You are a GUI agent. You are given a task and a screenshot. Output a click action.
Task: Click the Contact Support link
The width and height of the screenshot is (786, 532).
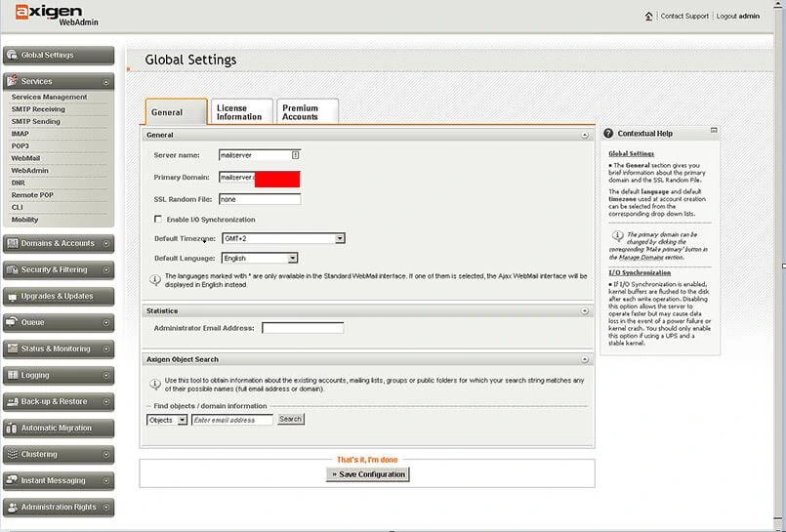click(684, 16)
